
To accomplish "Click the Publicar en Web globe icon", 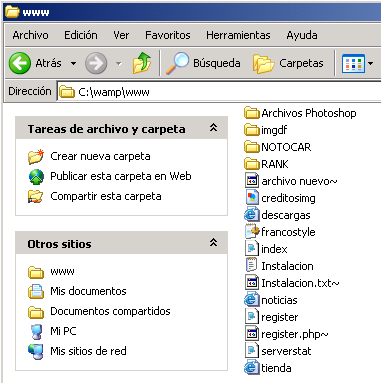I will coord(36,176).
